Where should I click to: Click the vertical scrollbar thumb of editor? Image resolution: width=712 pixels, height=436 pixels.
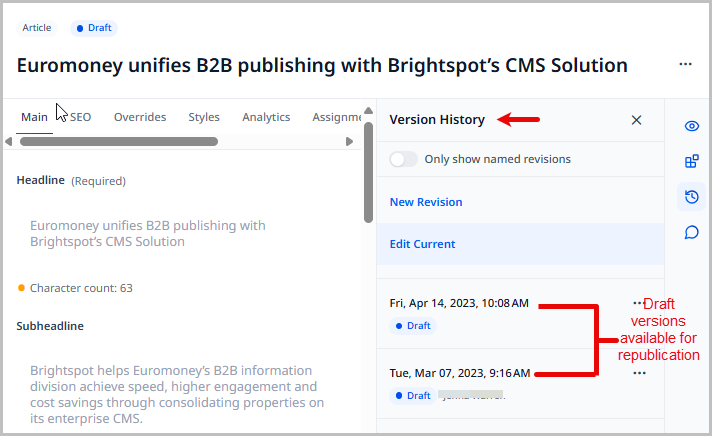(x=369, y=173)
